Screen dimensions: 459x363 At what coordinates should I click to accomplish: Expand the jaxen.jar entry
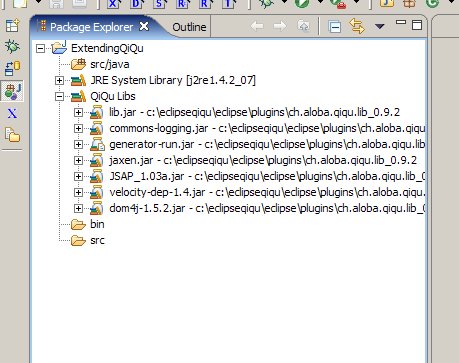pos(78,161)
